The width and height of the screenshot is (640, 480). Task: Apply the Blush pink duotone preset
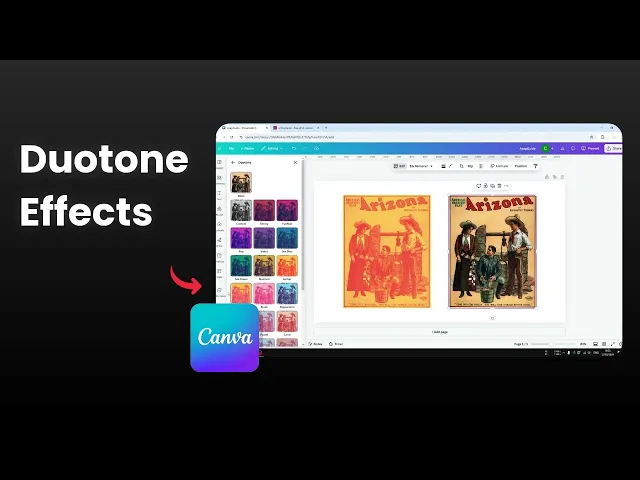(264, 293)
